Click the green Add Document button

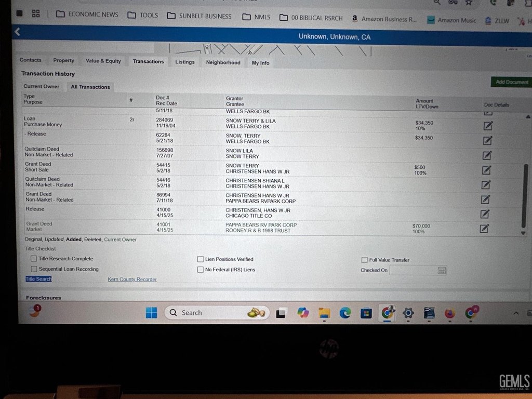click(511, 82)
